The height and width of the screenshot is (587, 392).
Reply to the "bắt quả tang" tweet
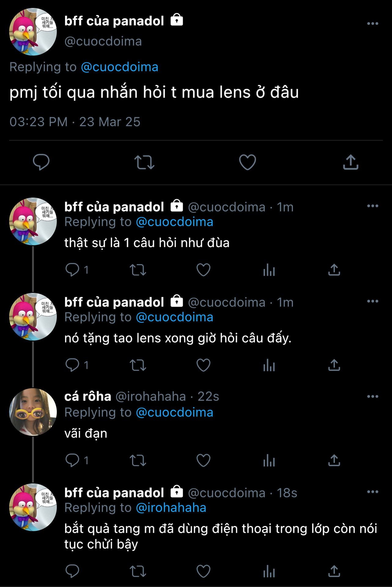click(x=72, y=571)
